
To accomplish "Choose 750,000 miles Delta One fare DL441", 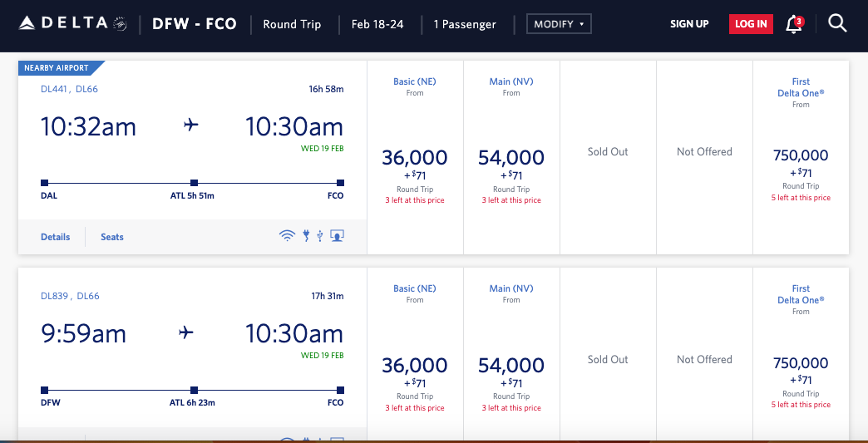I will 801,156.
